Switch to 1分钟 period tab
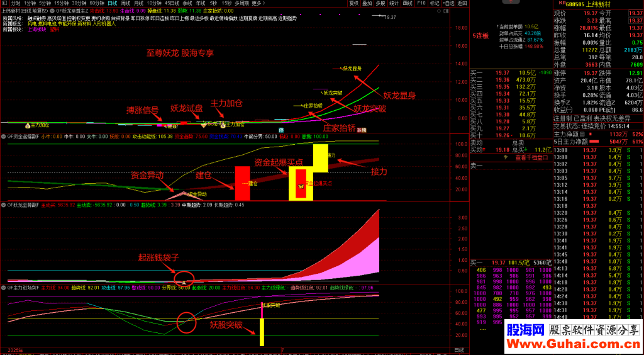This screenshot has width=644, height=355. (x=30, y=3)
